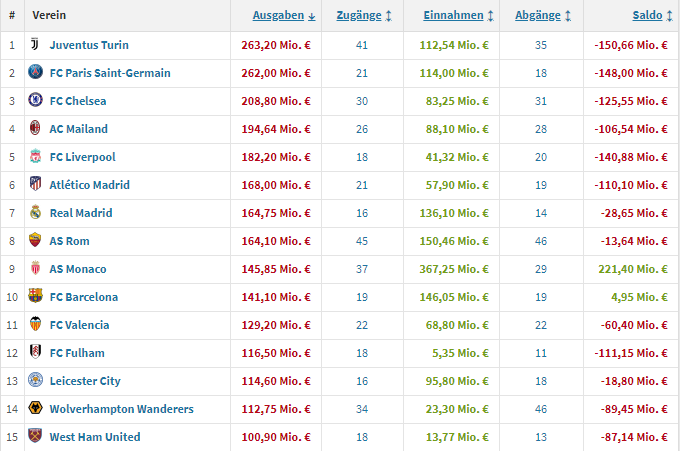Select AS Rom Saldo -13,64 Mio. €
The width and height of the screenshot is (680, 451).
634,241
